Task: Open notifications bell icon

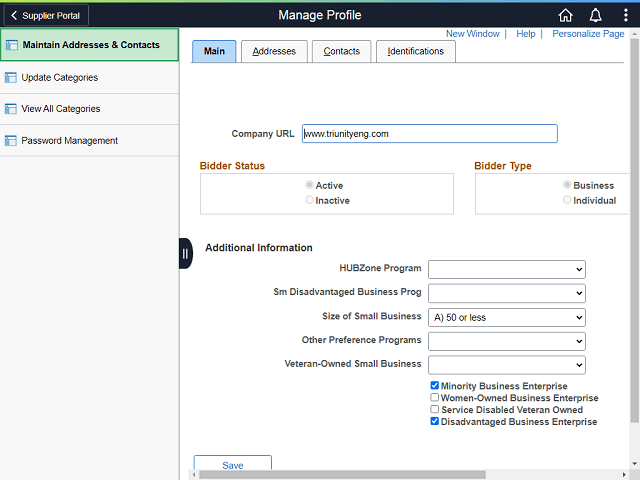Action: (596, 16)
